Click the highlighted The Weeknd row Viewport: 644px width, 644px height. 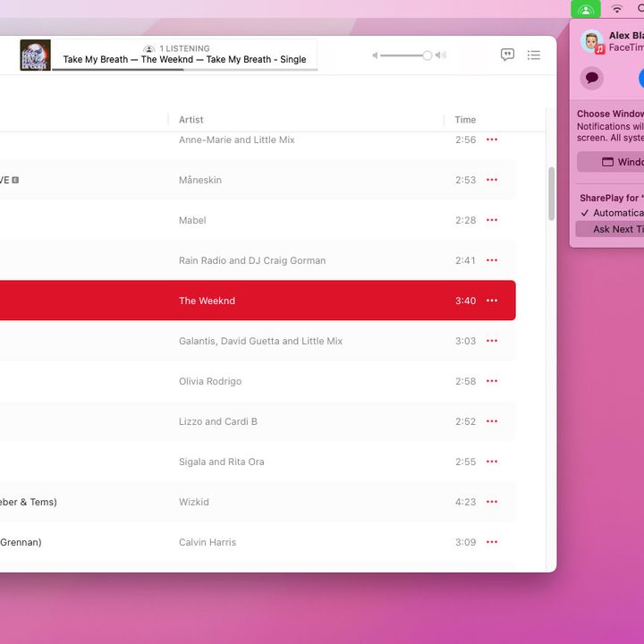pos(258,301)
